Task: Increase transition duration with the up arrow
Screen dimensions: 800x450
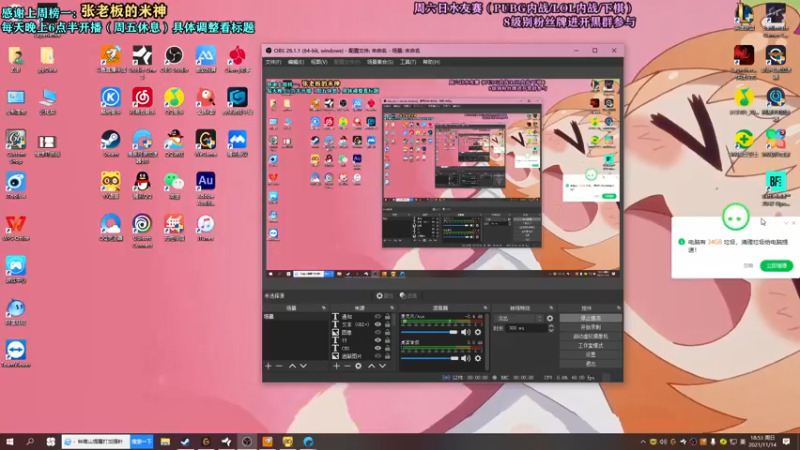Action: (551, 327)
